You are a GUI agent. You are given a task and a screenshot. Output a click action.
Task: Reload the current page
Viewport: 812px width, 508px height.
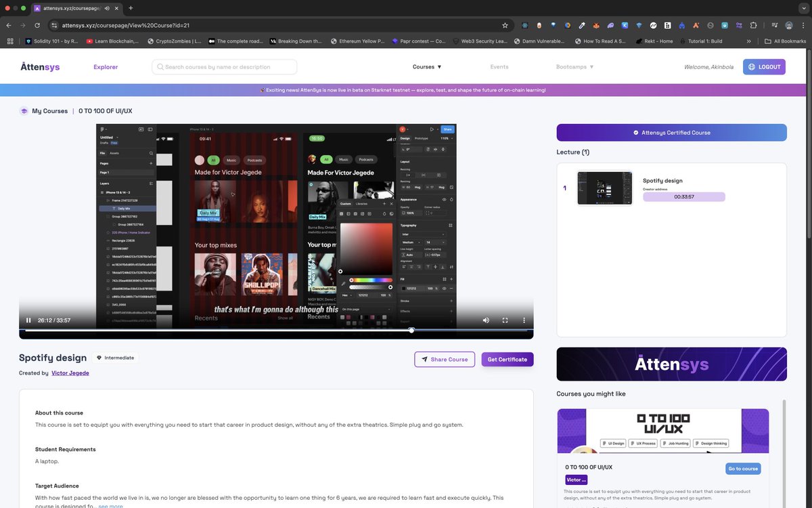tap(37, 25)
